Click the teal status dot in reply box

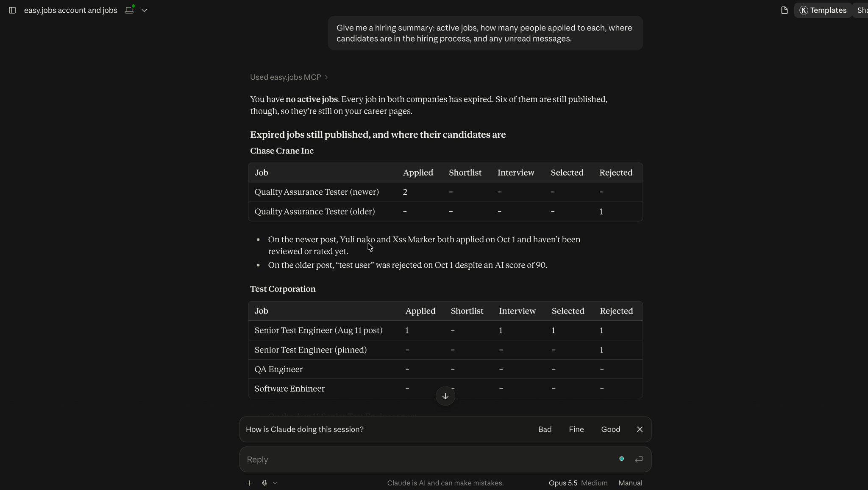pos(621,459)
